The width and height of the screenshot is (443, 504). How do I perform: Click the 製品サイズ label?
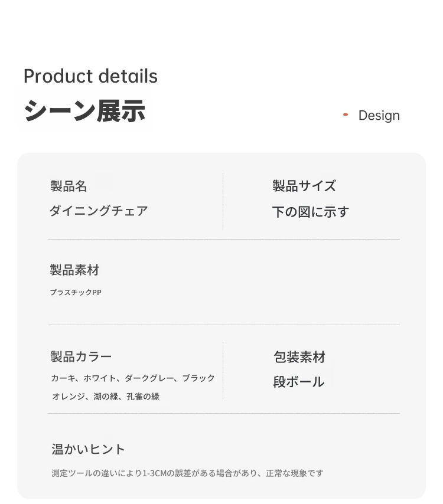click(304, 186)
